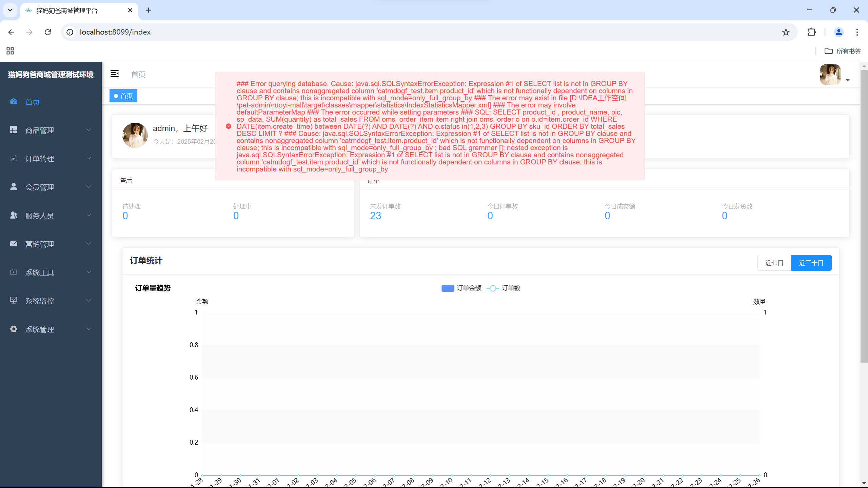Click the sidebar collapse hamburger icon
Viewport: 868px width, 488px height.
tap(115, 74)
